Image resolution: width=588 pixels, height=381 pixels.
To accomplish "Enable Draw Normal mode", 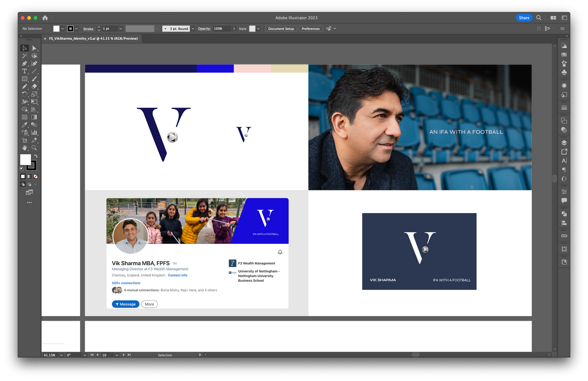I will 23,184.
